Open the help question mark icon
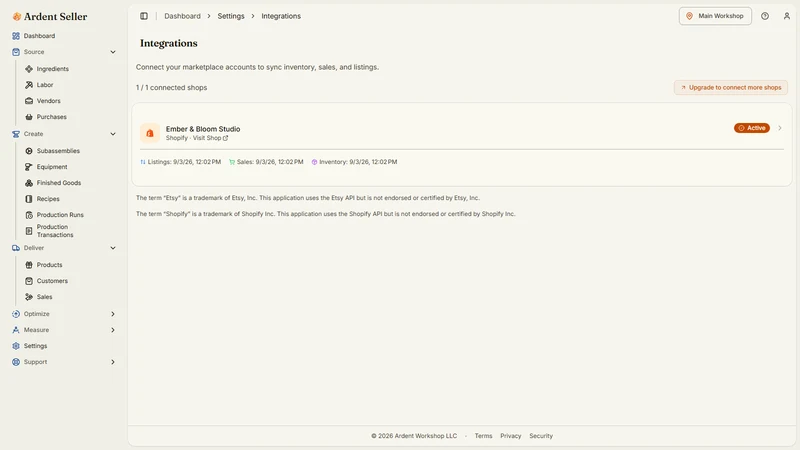The height and width of the screenshot is (450, 800). (x=765, y=16)
